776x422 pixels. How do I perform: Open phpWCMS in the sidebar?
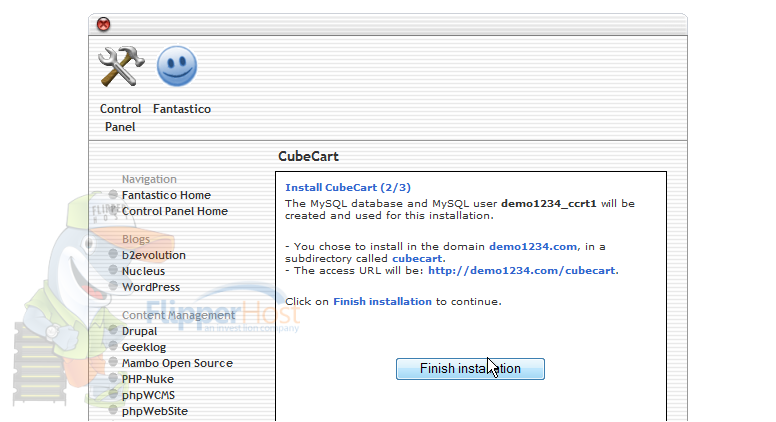tap(148, 395)
